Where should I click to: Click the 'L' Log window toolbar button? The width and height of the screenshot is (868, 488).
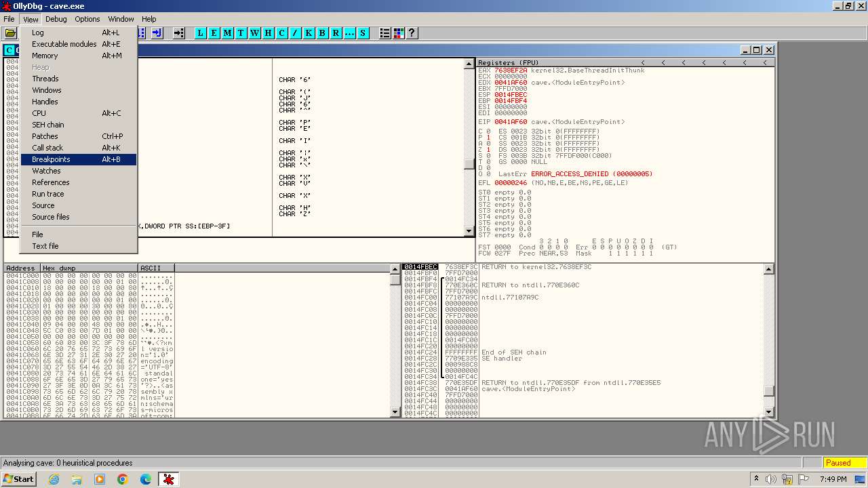pyautogui.click(x=201, y=33)
